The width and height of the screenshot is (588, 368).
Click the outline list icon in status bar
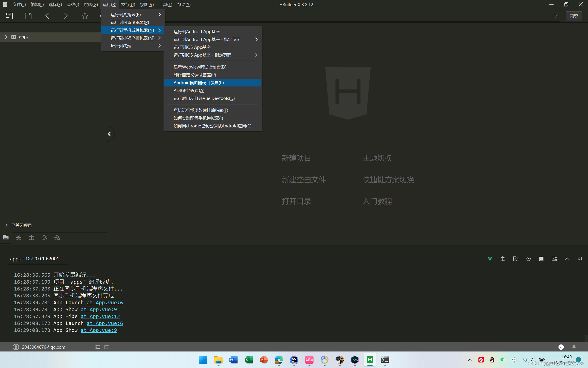pos(97,347)
